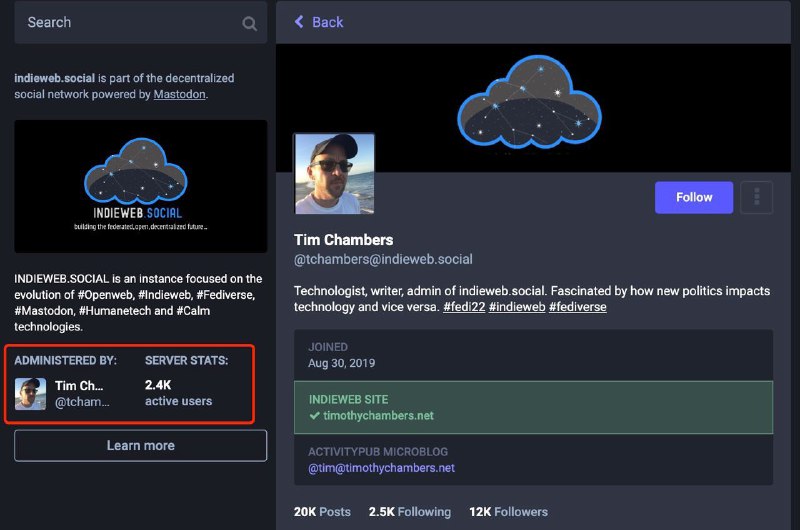
Task: Open the Mastodon link in the sidebar
Action: [x=180, y=94]
